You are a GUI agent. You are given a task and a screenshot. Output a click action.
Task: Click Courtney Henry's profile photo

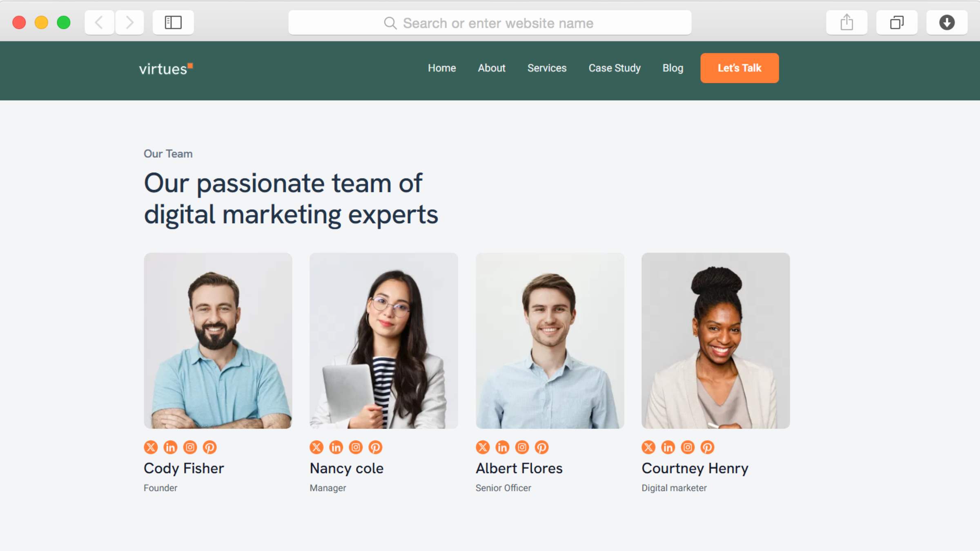(x=715, y=340)
